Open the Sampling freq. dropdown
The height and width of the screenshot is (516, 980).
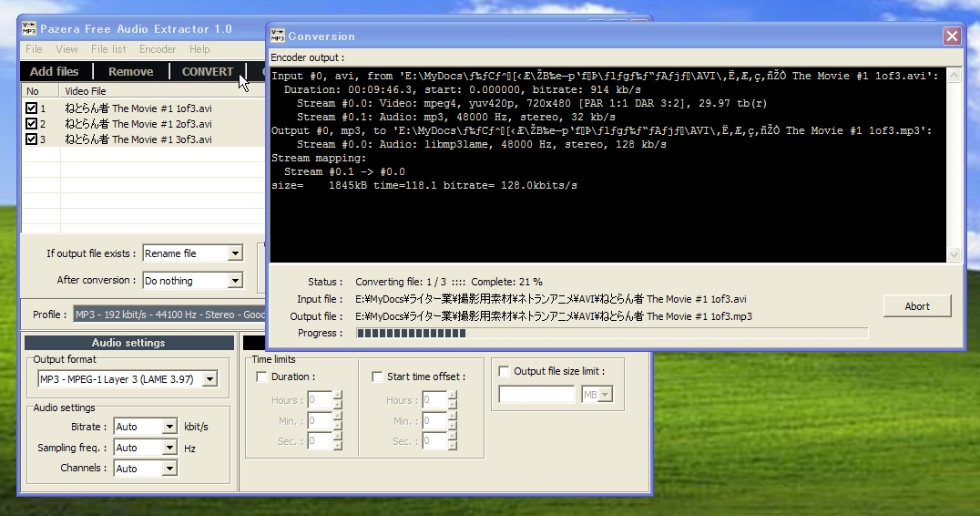169,448
